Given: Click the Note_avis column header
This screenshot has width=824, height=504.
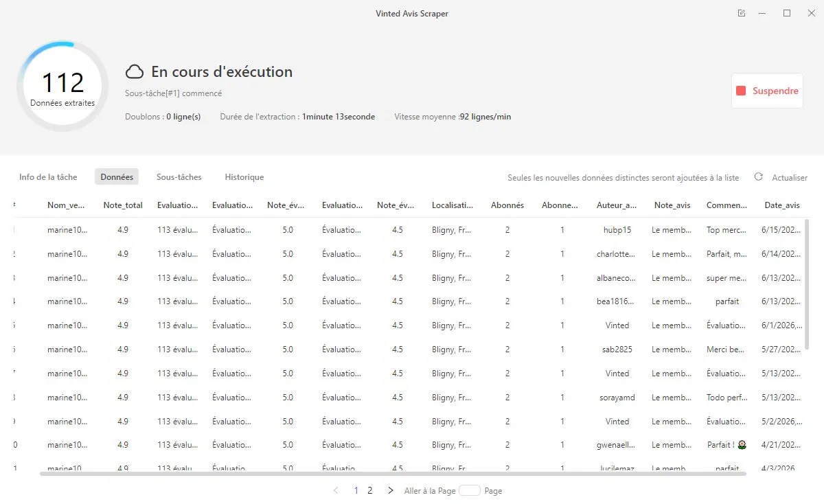Looking at the screenshot, I should [672, 205].
